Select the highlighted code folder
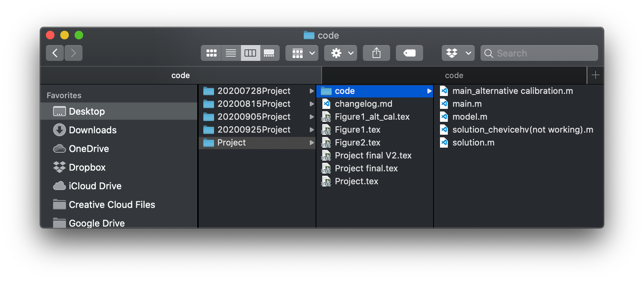Image resolution: width=644 pixels, height=281 pixels. pos(375,91)
